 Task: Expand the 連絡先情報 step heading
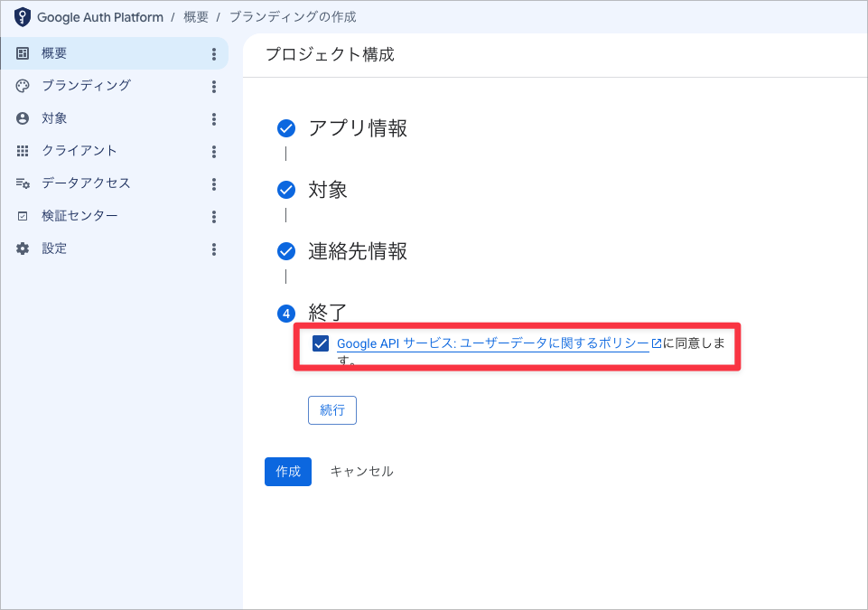pyautogui.click(x=358, y=251)
